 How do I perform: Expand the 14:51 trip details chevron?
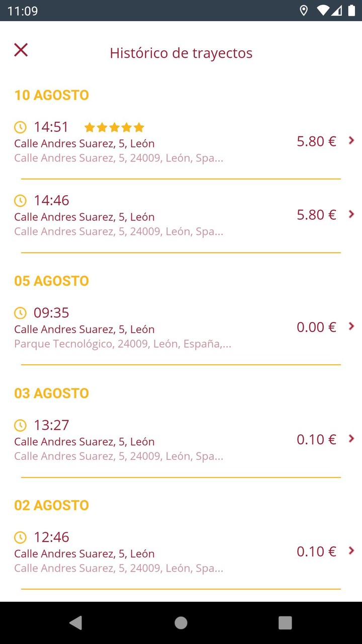pyautogui.click(x=351, y=140)
